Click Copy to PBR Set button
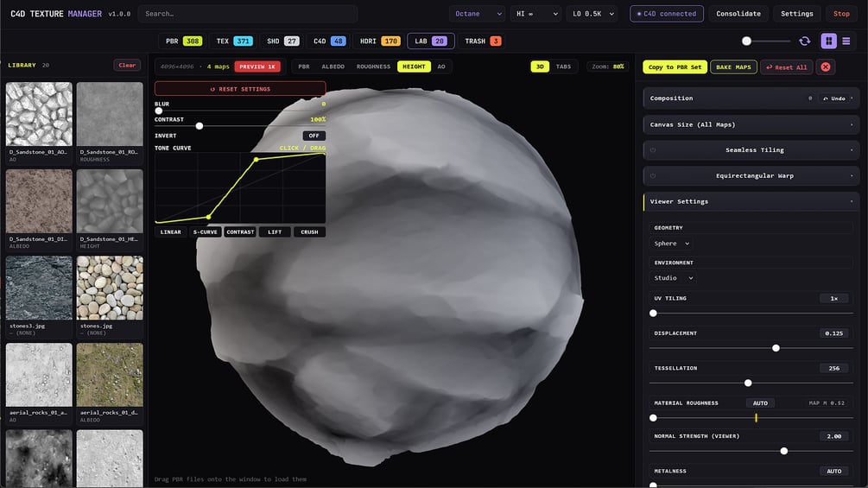Viewport: 868px width, 488px height. click(x=675, y=67)
